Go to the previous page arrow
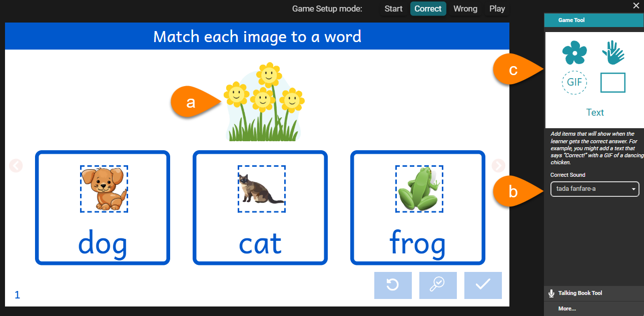Image resolution: width=644 pixels, height=316 pixels. (16, 165)
